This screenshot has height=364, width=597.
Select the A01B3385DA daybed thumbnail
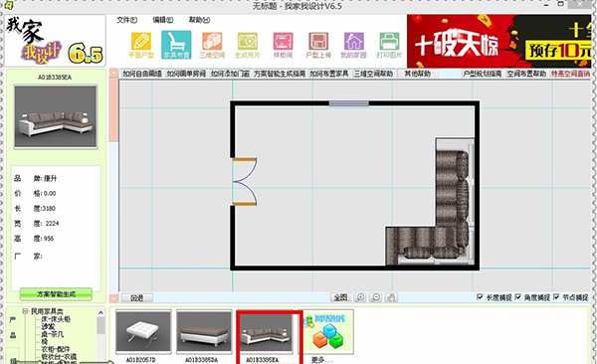(204, 331)
